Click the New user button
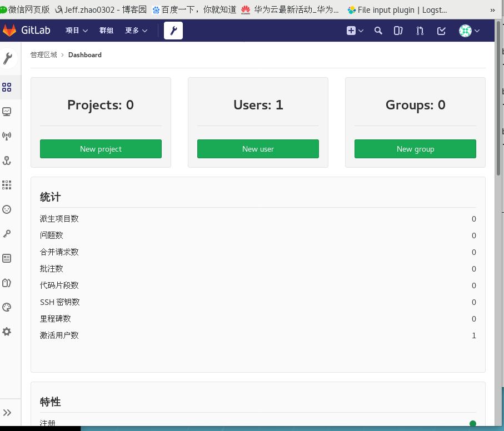 tap(258, 149)
